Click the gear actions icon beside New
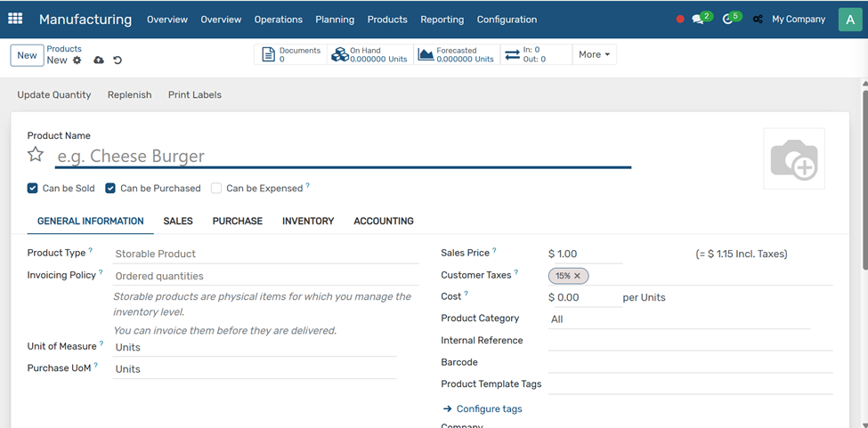Screen dimensions: 868x428 pyautogui.click(x=77, y=61)
